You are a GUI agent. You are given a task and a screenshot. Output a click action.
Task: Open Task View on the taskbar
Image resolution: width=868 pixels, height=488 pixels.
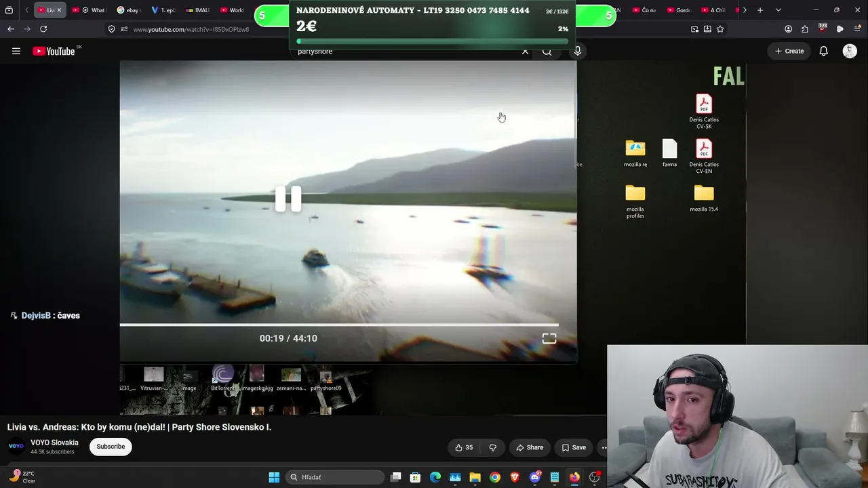coord(396,477)
